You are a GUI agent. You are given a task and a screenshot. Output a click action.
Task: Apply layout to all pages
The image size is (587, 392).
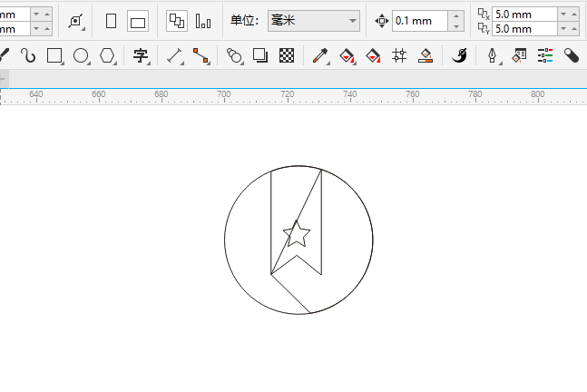tap(177, 21)
